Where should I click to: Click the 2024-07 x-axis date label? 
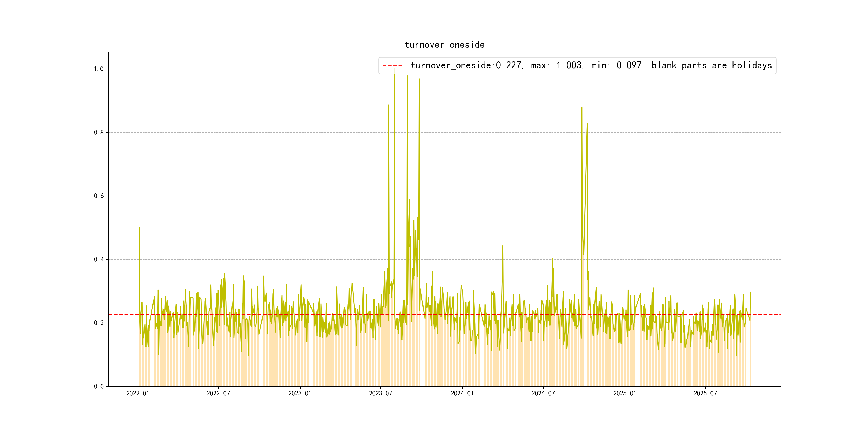(x=543, y=394)
